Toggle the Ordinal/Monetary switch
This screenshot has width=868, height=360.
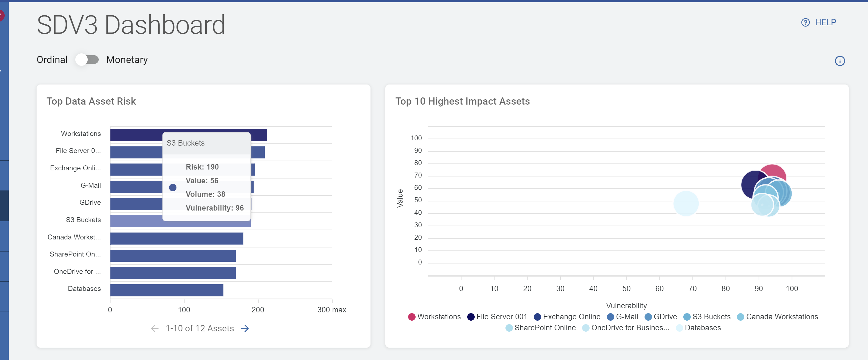pos(87,60)
